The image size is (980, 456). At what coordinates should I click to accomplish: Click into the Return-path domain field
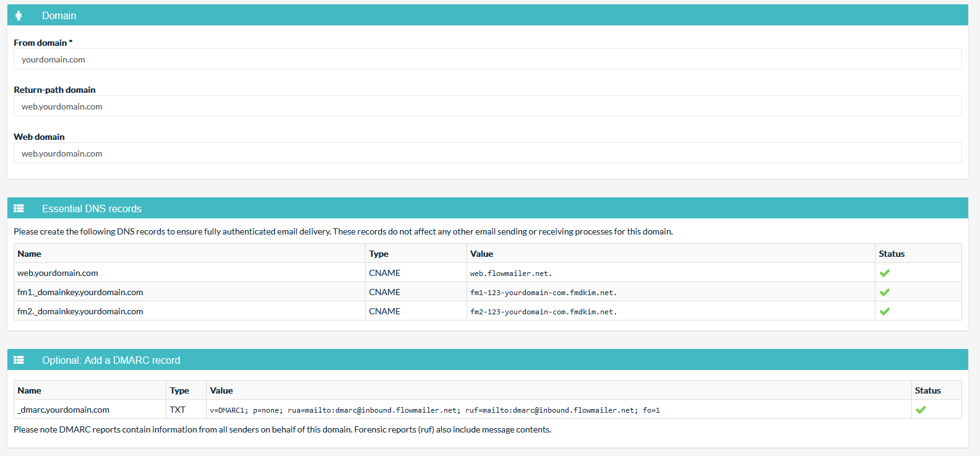point(488,106)
